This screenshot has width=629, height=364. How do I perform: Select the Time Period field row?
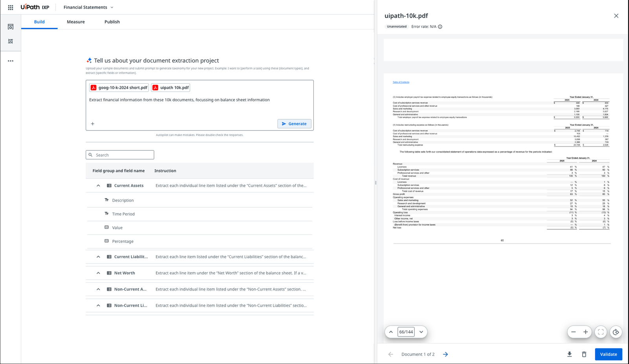[x=200, y=214]
